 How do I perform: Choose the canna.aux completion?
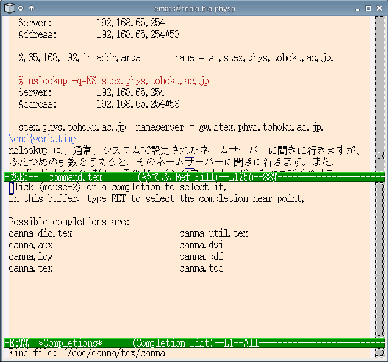[30, 245]
